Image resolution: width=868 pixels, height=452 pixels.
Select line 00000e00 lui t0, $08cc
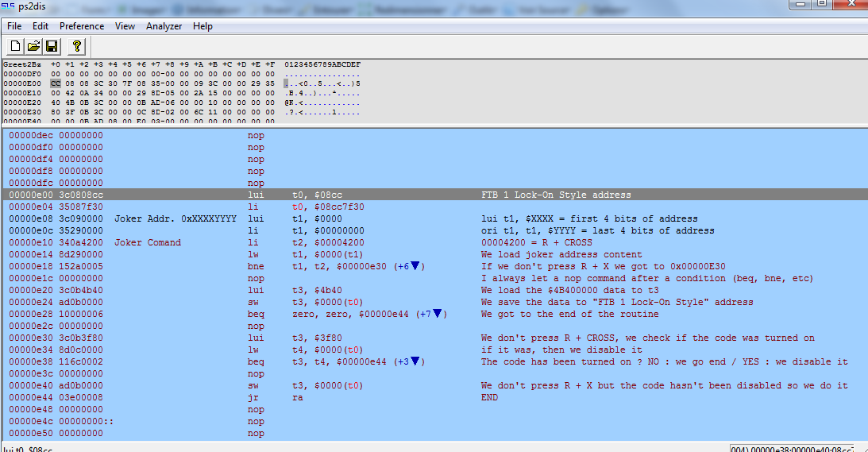click(318, 195)
